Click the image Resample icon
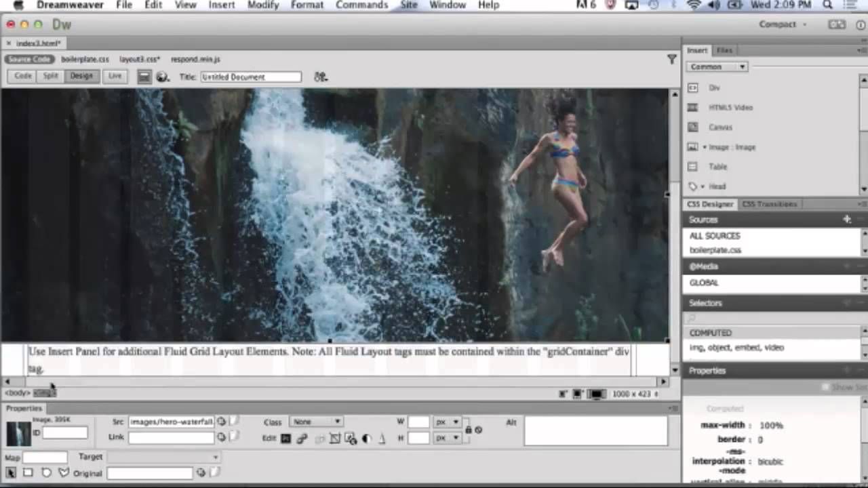 [351, 439]
